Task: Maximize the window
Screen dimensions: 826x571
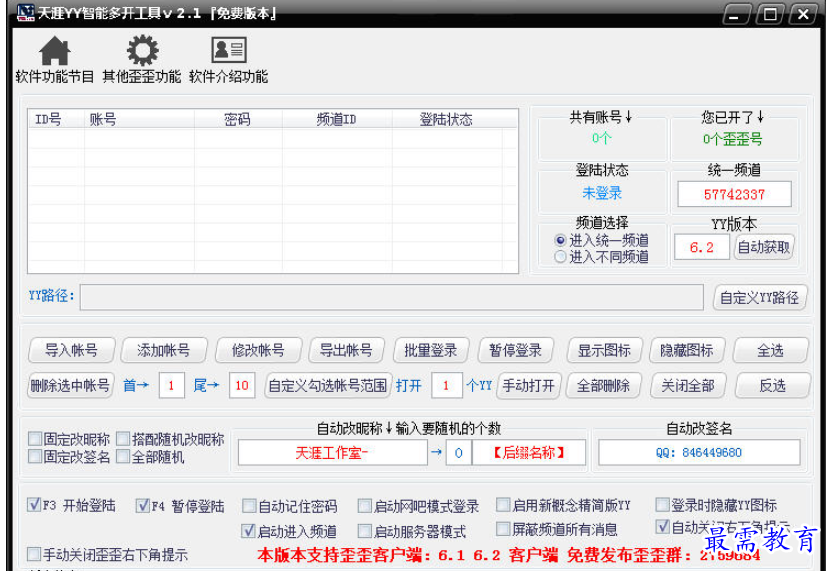Action: pyautogui.click(x=770, y=14)
